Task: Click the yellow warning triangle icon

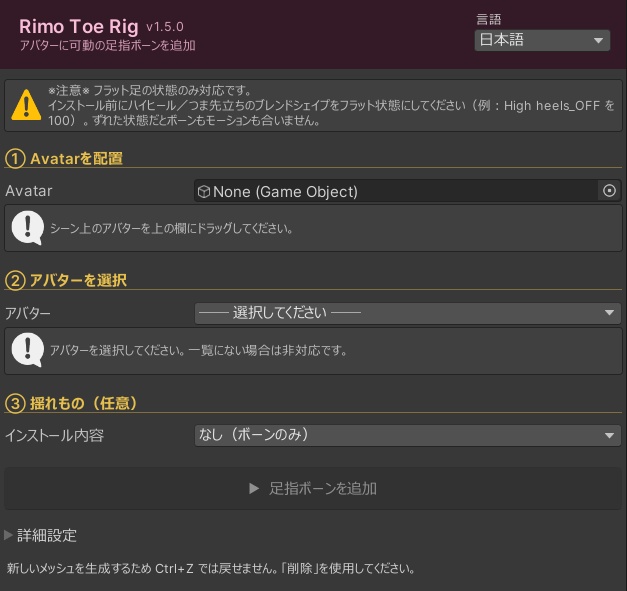Action: (26, 105)
